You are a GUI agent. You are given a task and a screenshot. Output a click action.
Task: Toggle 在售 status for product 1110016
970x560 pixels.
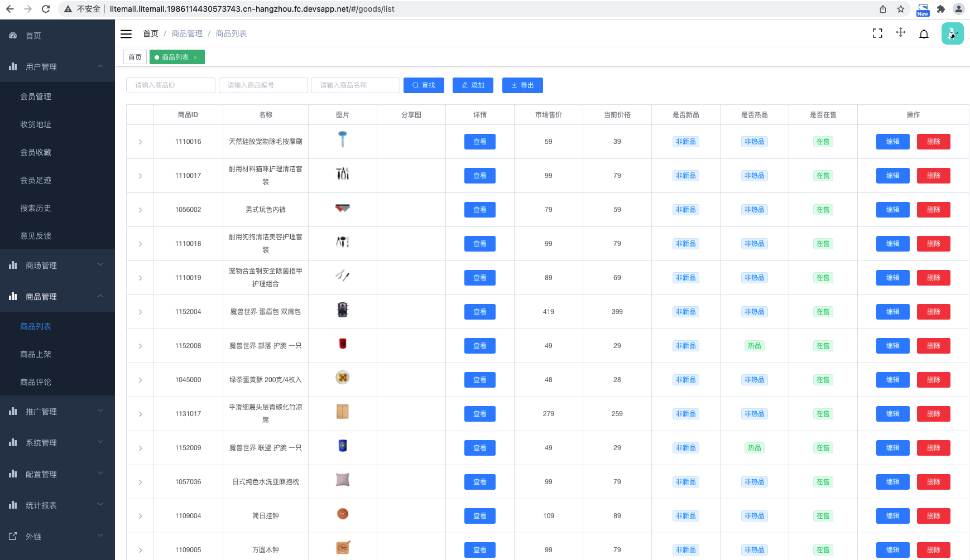coord(823,141)
